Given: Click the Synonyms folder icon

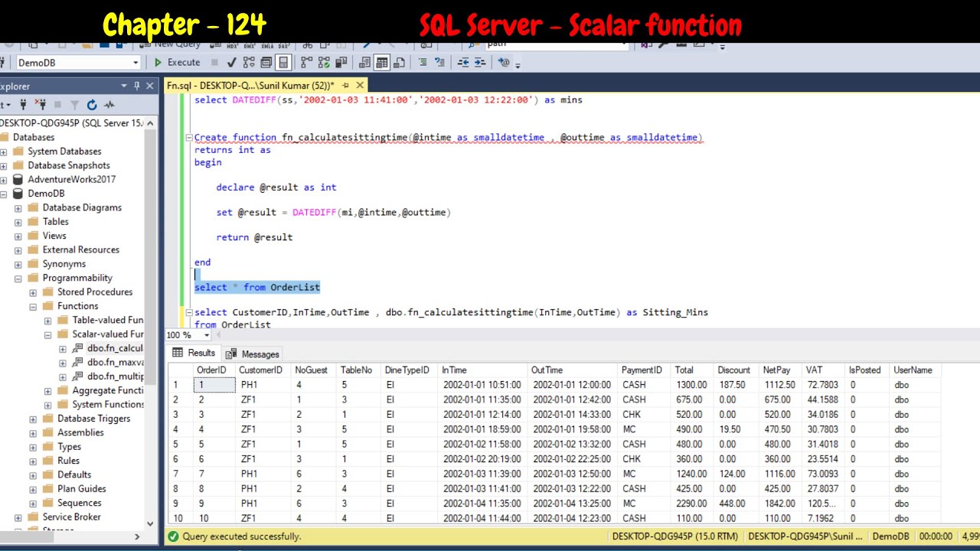Looking at the screenshot, I should (x=33, y=264).
